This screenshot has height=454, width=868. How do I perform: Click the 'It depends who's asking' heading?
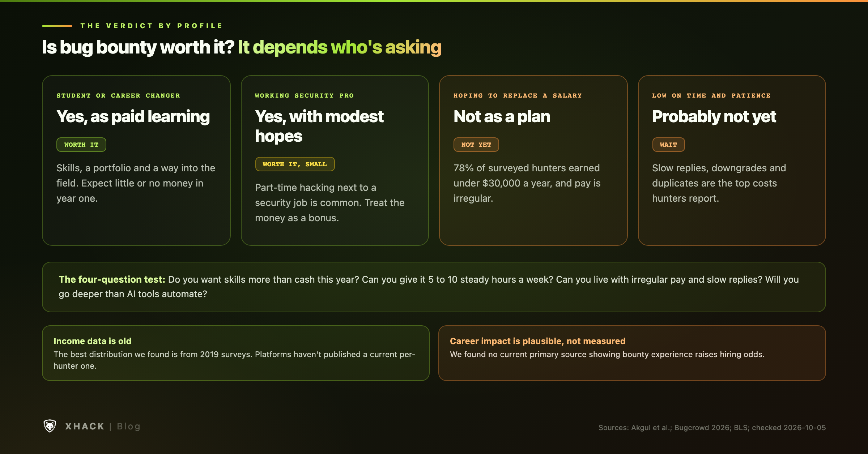coord(340,47)
